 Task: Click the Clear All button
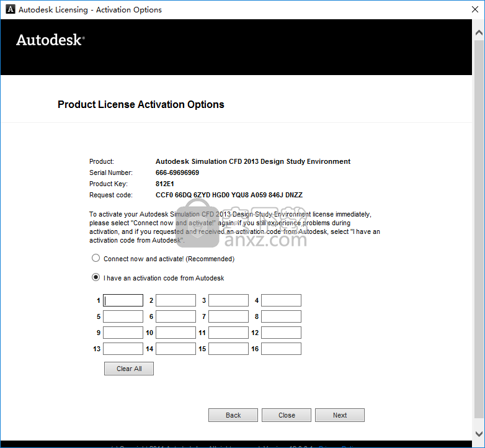[129, 369]
